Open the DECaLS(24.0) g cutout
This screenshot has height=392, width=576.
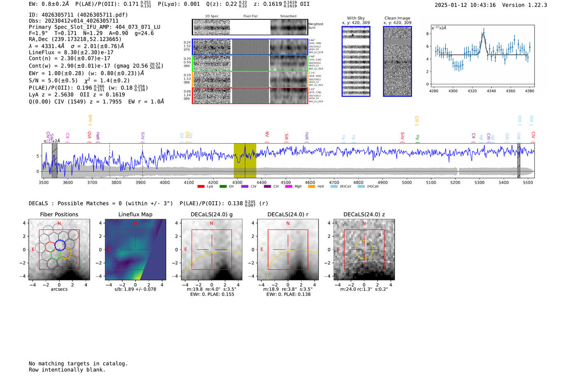[x=211, y=249]
